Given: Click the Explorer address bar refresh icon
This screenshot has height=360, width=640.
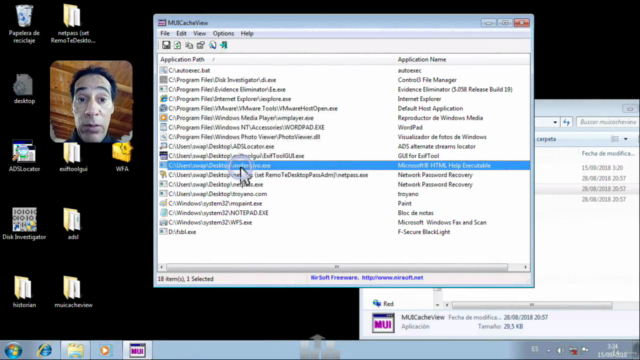Looking at the screenshot, I should point(566,122).
